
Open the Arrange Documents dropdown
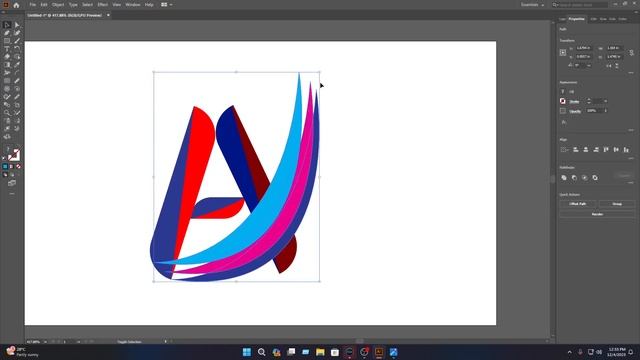pyautogui.click(x=167, y=5)
